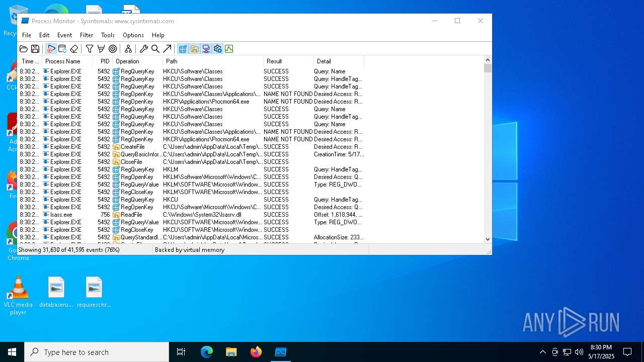Click the Clear display eraser icon
The height and width of the screenshot is (362, 644).
click(74, 49)
